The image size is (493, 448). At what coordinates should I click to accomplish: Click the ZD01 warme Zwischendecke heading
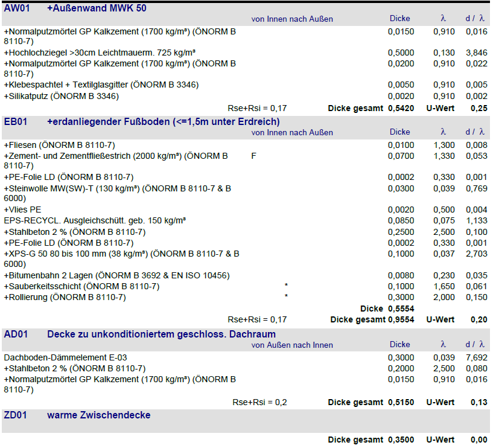coord(98,415)
